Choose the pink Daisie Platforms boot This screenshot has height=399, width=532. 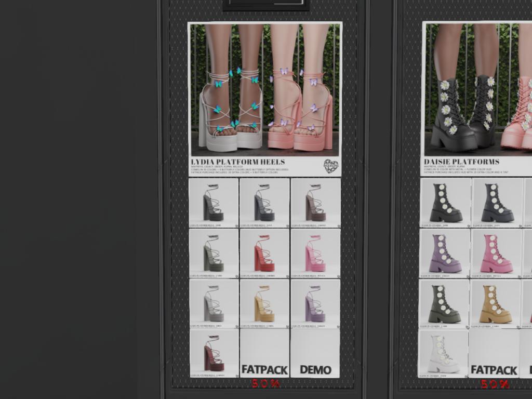[495, 253]
